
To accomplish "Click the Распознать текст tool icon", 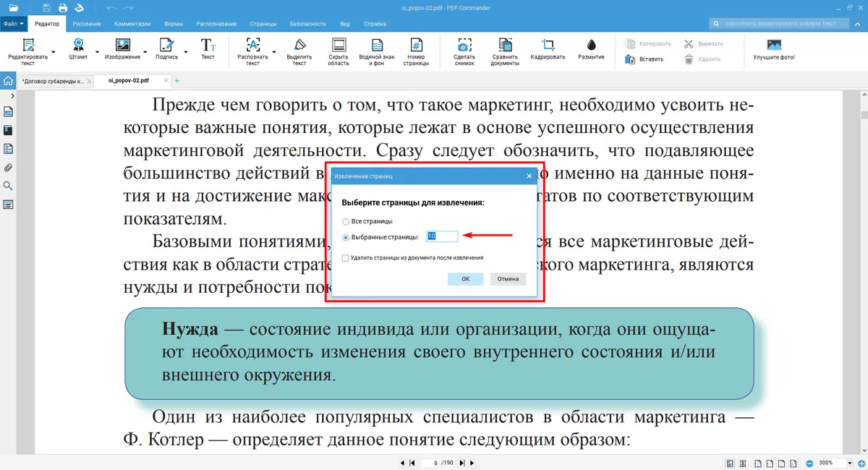I will pos(252,45).
